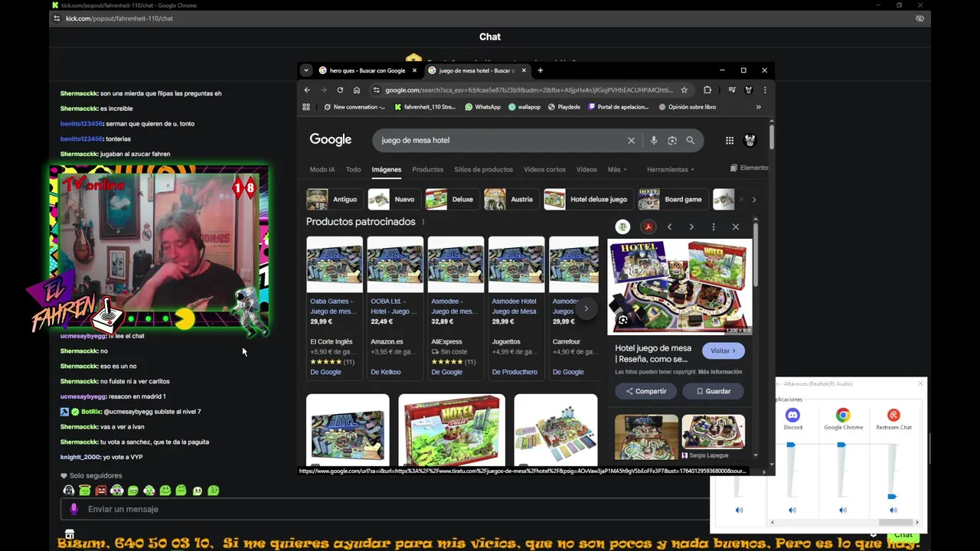Open the media control icon in Chrome toolbar
Viewport: 980px width, 551px height.
[732, 90]
